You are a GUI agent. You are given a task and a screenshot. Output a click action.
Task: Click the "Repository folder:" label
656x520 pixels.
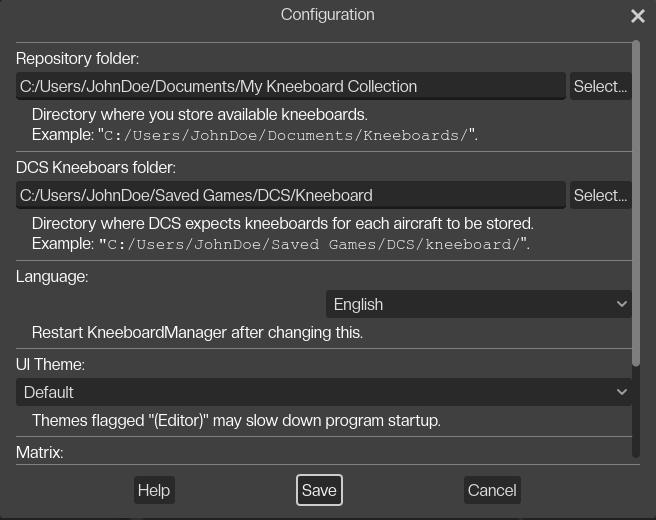tap(77, 59)
